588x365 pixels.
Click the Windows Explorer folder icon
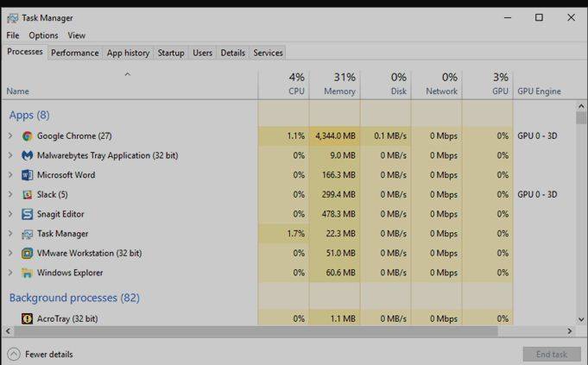[x=27, y=273]
